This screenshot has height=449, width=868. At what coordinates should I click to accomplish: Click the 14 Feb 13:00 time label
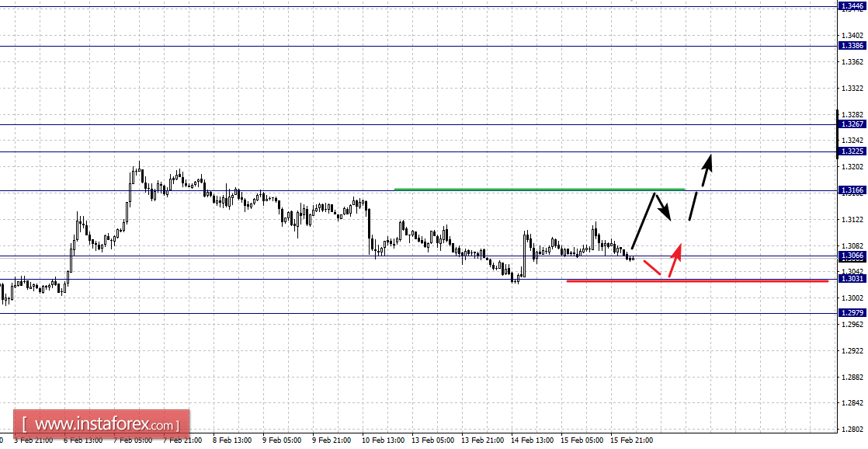click(533, 440)
